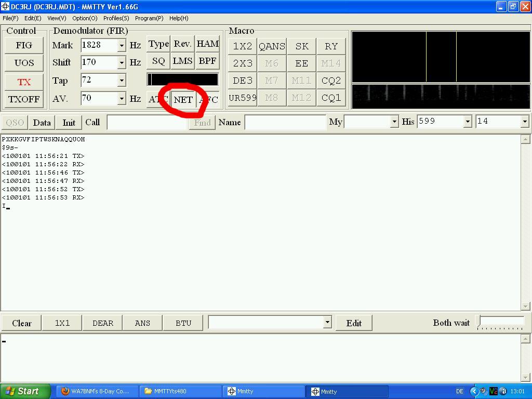This screenshot has height=399, width=532.
Task: Click the DEAR macro button
Action: coord(103,323)
